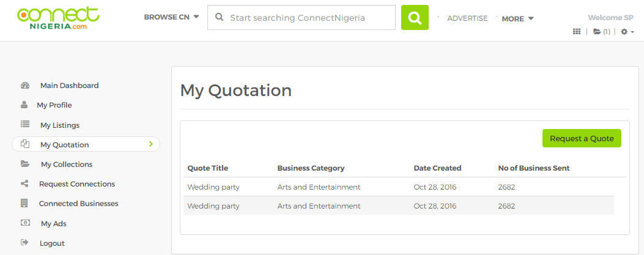Expand the MORE dropdown menu
The image size is (644, 255).
517,18
